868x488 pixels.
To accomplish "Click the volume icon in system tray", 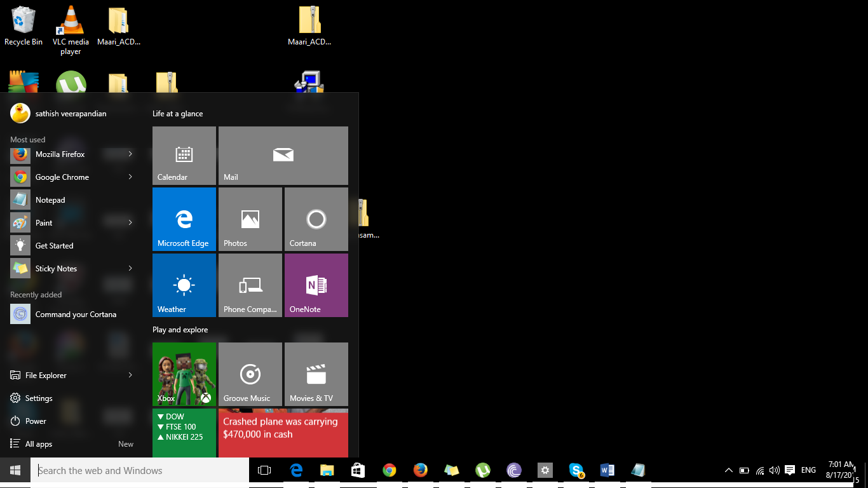I will point(774,471).
